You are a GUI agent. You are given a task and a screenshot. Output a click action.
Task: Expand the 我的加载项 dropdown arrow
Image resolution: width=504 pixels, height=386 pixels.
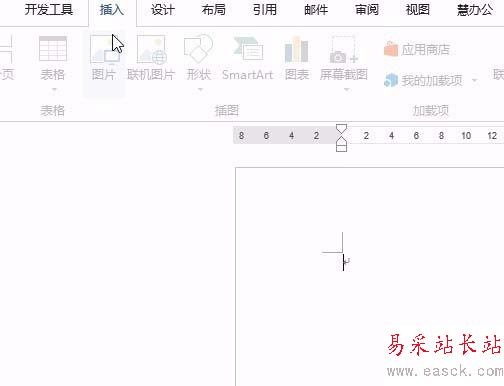[x=474, y=80]
